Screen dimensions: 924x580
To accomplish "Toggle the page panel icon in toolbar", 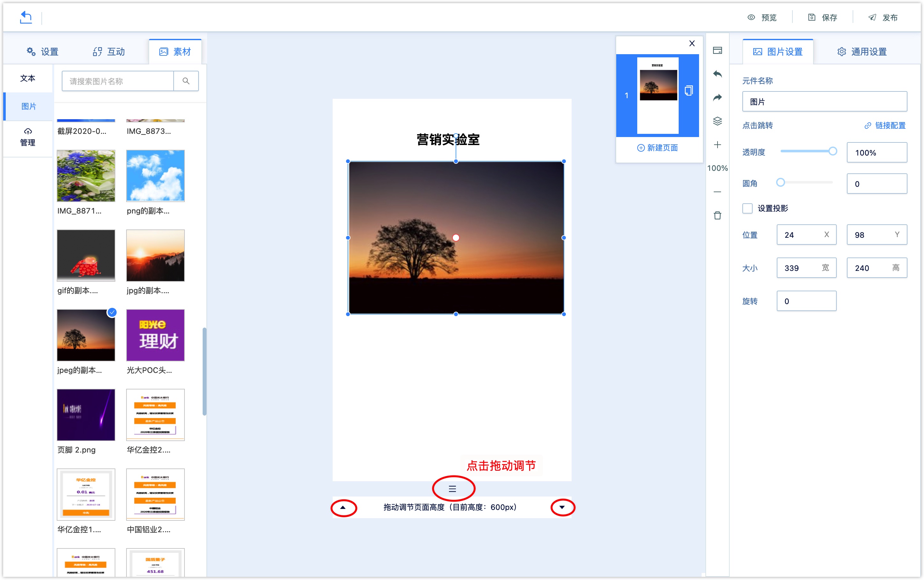I will pyautogui.click(x=717, y=51).
